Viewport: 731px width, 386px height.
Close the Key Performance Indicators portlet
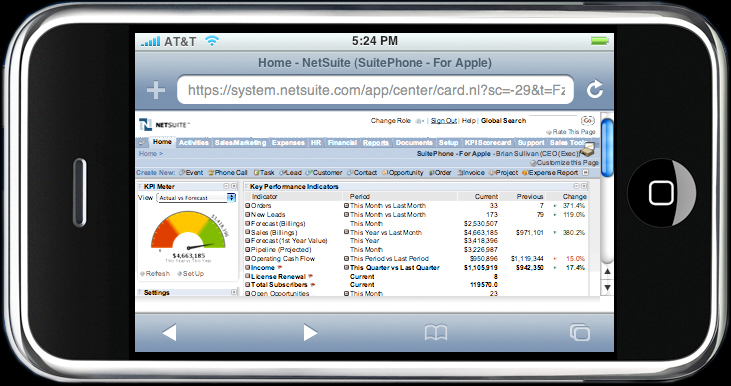[584, 186]
